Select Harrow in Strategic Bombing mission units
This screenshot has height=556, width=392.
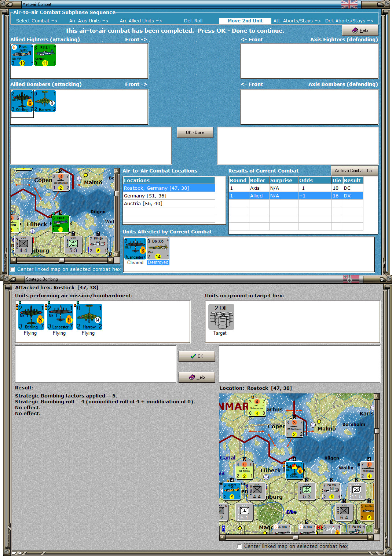click(89, 317)
